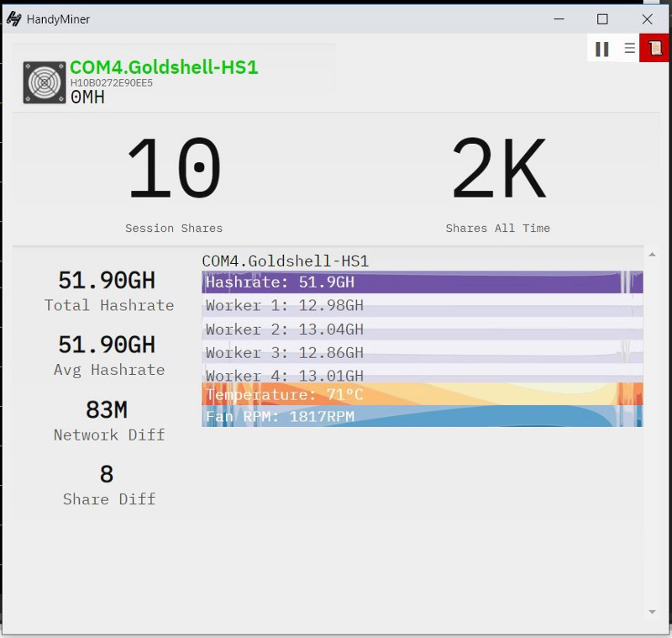Click the purple Hashrate 51.9GH bar
672x638 pixels.
423,282
